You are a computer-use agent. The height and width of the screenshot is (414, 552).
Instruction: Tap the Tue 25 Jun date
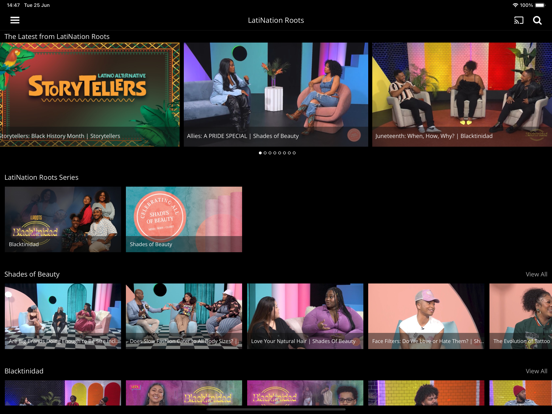coord(37,5)
